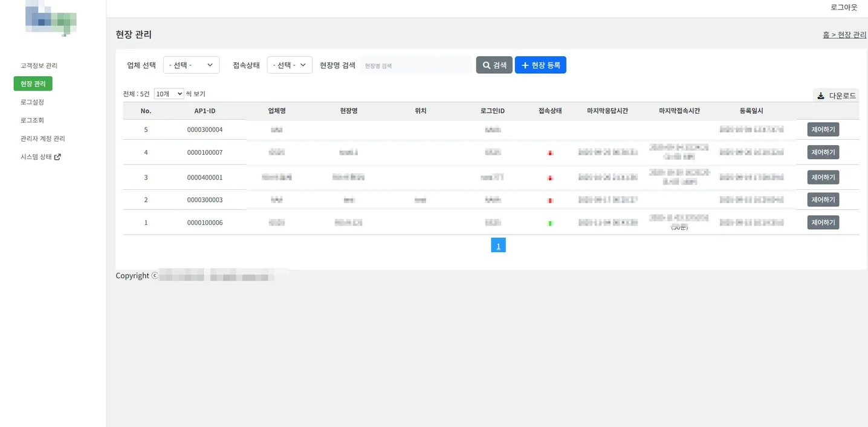This screenshot has width=868, height=427.
Task: Click the 검색 button
Action: coord(494,65)
